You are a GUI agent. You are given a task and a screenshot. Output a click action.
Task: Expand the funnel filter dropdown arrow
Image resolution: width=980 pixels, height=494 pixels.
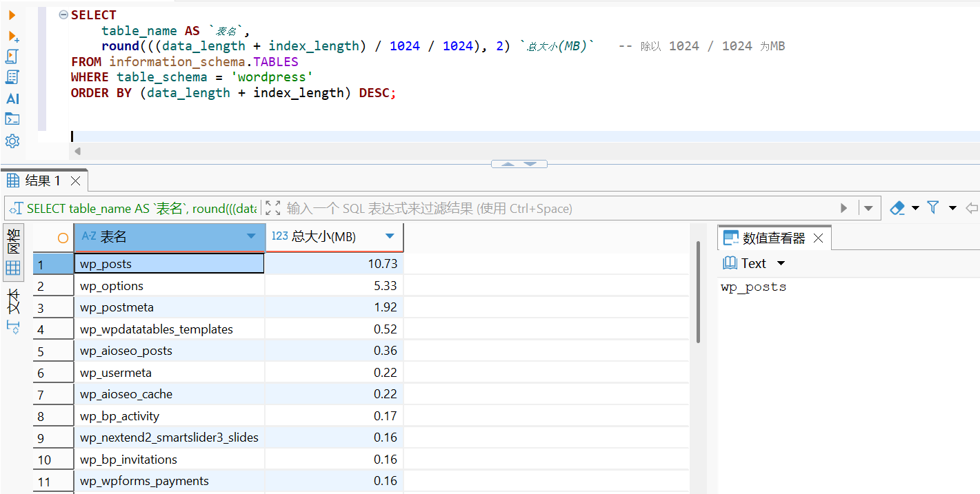coord(953,207)
